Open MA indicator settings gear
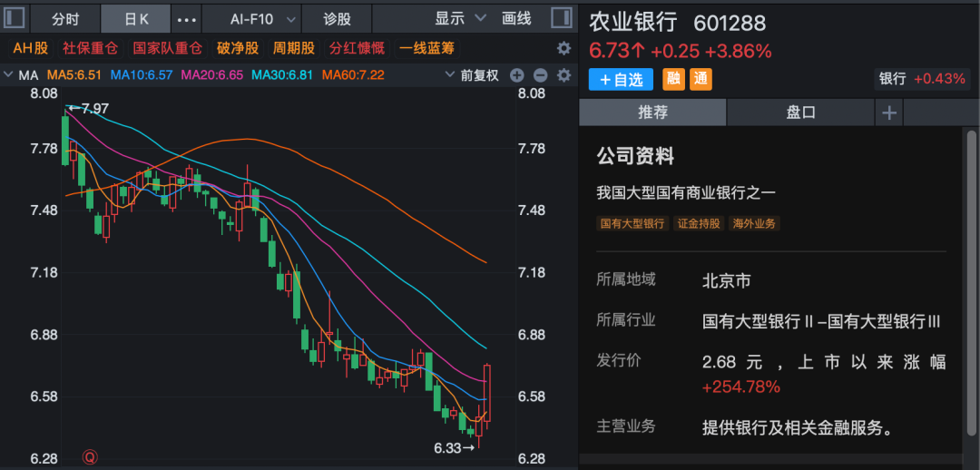The height and width of the screenshot is (470, 980). click(563, 75)
